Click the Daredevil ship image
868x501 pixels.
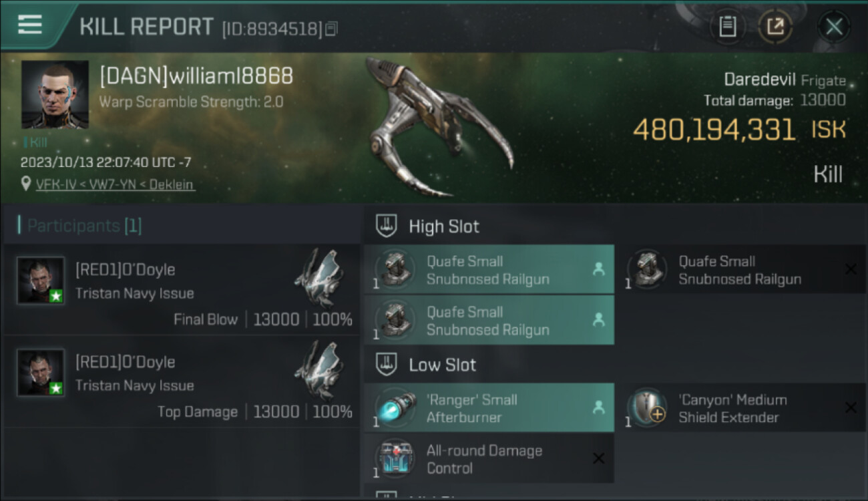pyautogui.click(x=439, y=127)
